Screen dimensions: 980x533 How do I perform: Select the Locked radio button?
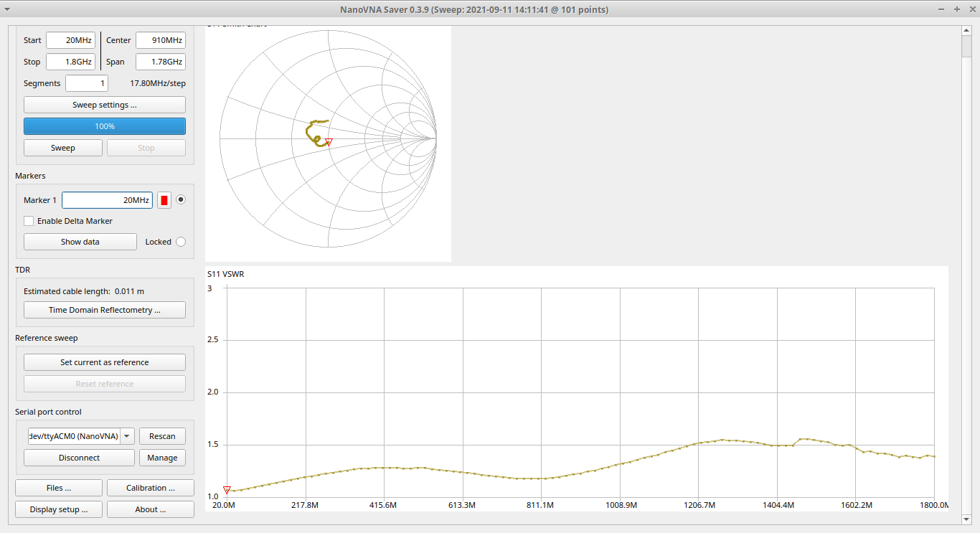tap(181, 242)
